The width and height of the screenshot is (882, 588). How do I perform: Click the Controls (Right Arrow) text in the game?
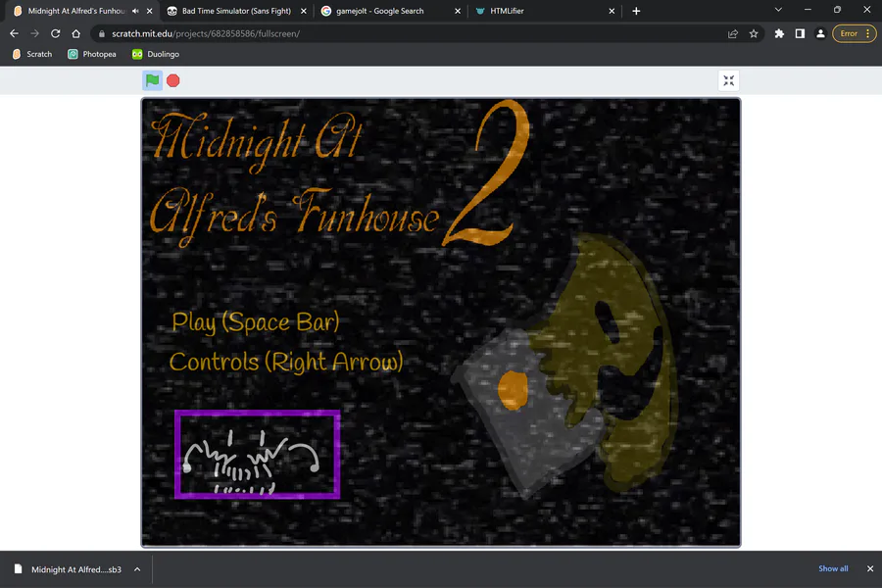point(286,362)
